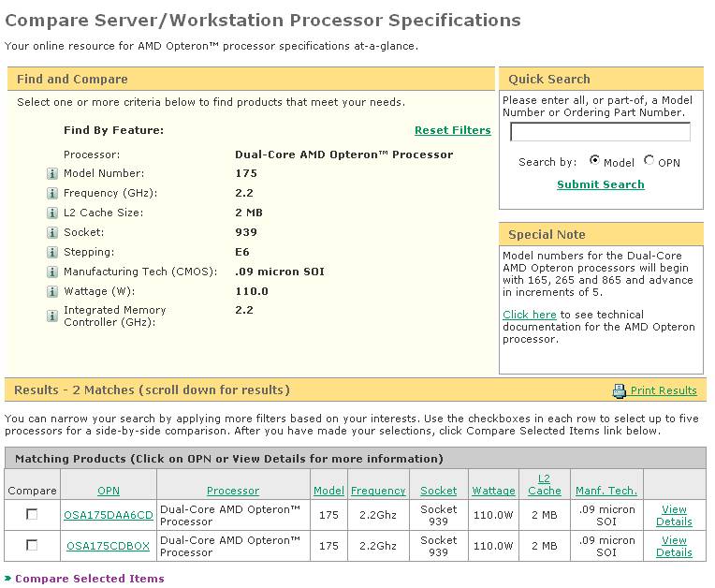The height and width of the screenshot is (588, 715).
Task: Open the 'Click here' technical documentation link
Action: click(x=530, y=315)
